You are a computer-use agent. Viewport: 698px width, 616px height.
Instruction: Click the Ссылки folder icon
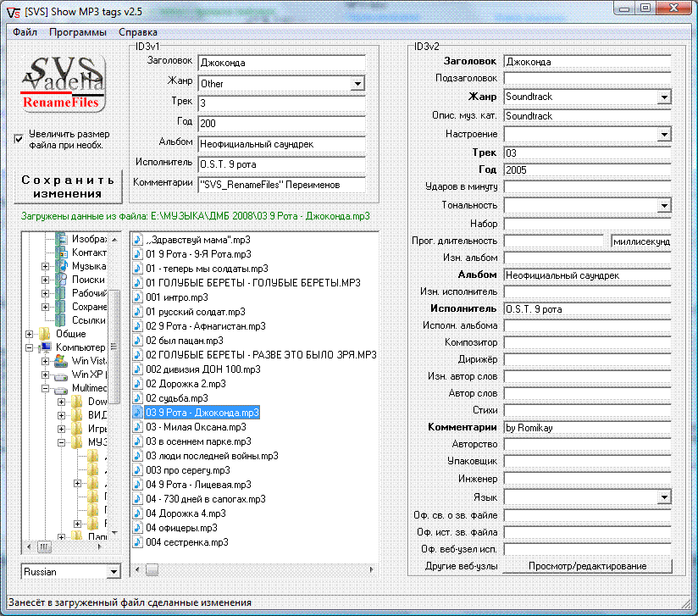(x=62, y=320)
